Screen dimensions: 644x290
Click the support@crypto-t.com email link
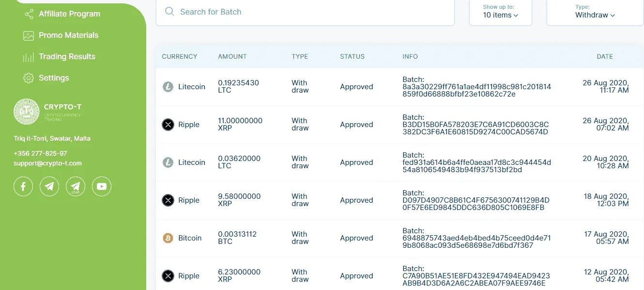[47, 163]
